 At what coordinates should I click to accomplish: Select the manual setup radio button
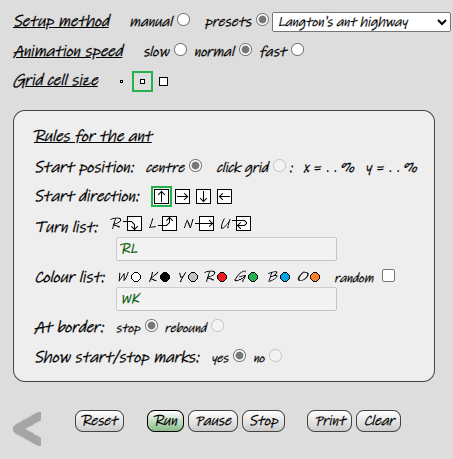pos(184,20)
